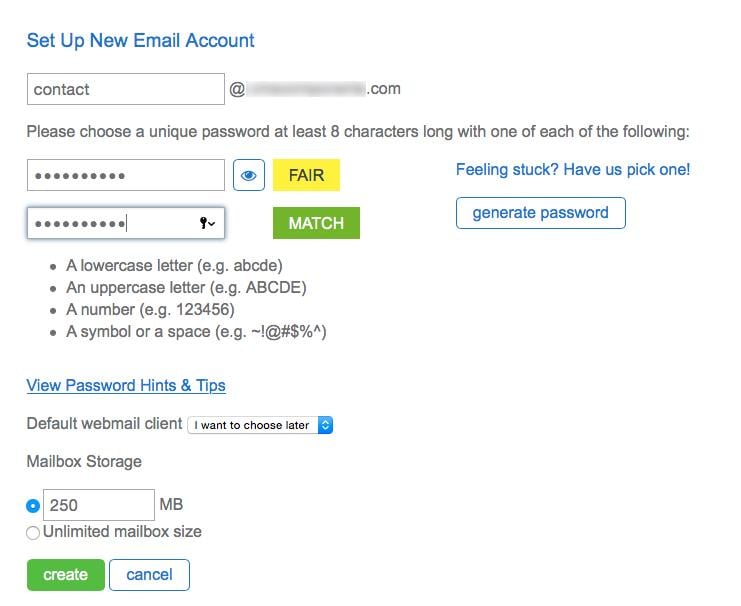Click into the confirm password field

point(110,223)
